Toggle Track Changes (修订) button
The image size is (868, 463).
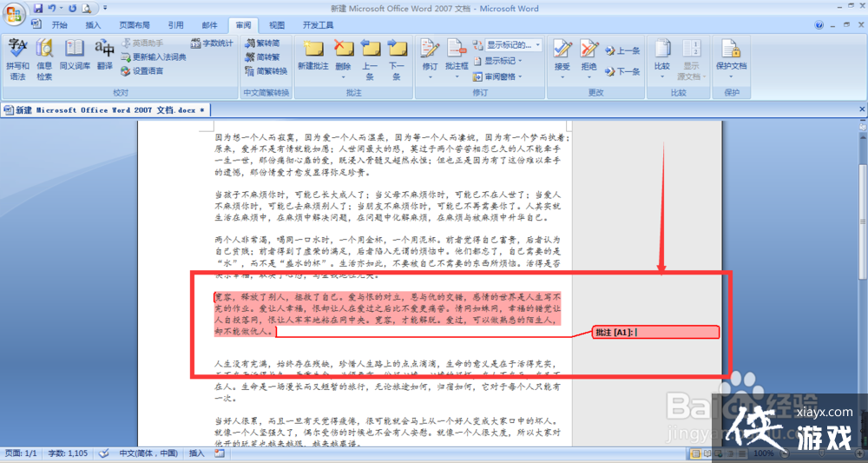430,57
